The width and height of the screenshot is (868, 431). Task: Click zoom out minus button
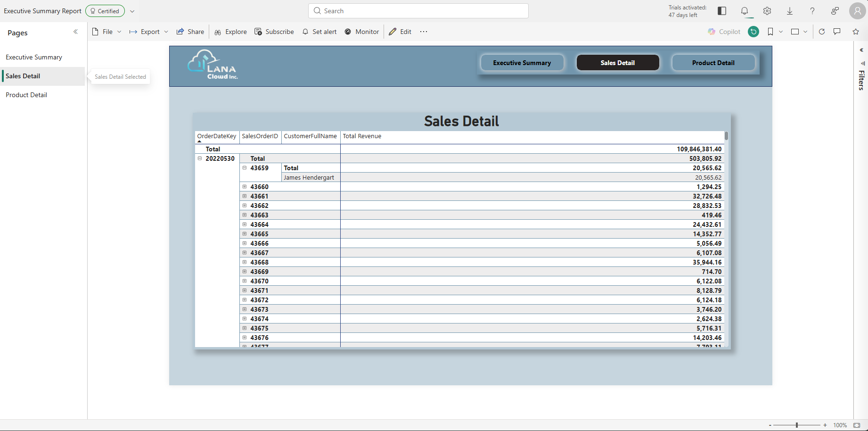coord(770,425)
